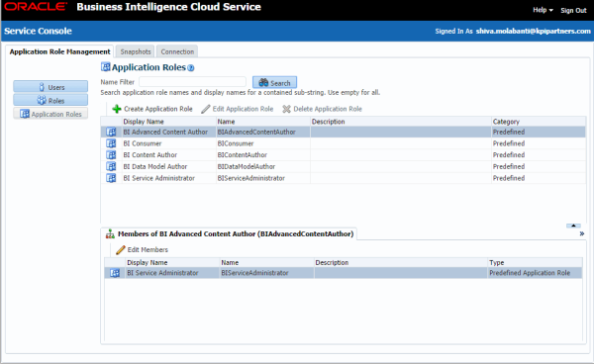Viewport: 594px width, 364px height.
Task: Select the BI Content Author display name
Action: (150, 154)
